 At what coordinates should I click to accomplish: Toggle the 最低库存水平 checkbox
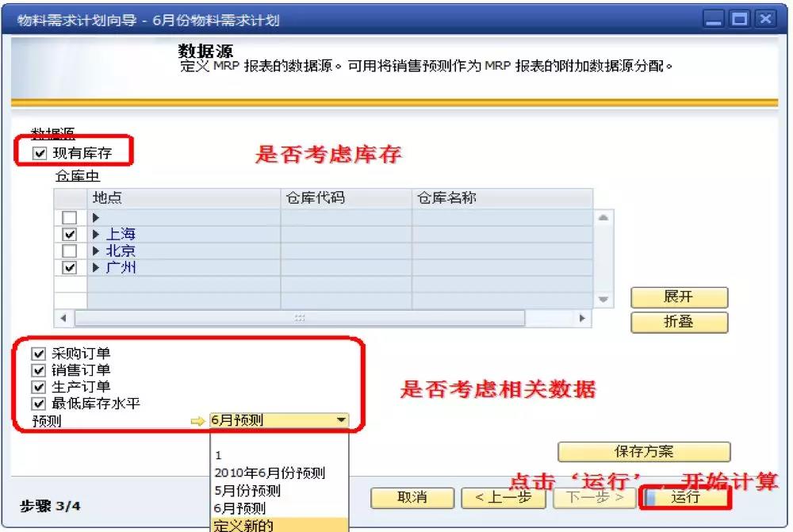tap(39, 404)
